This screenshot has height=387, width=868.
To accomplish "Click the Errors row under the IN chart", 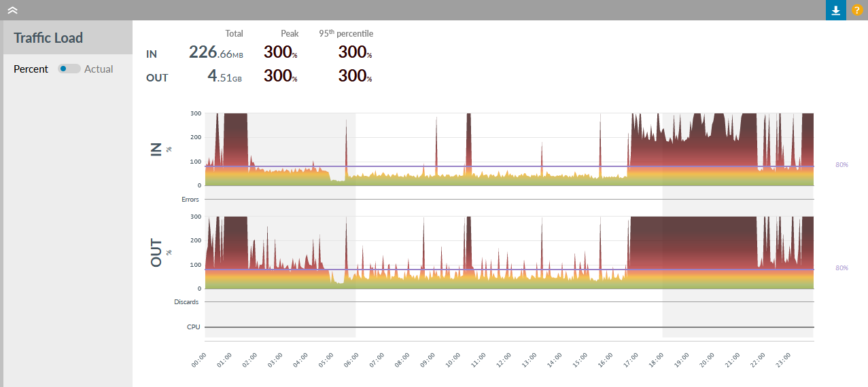I will point(508,200).
